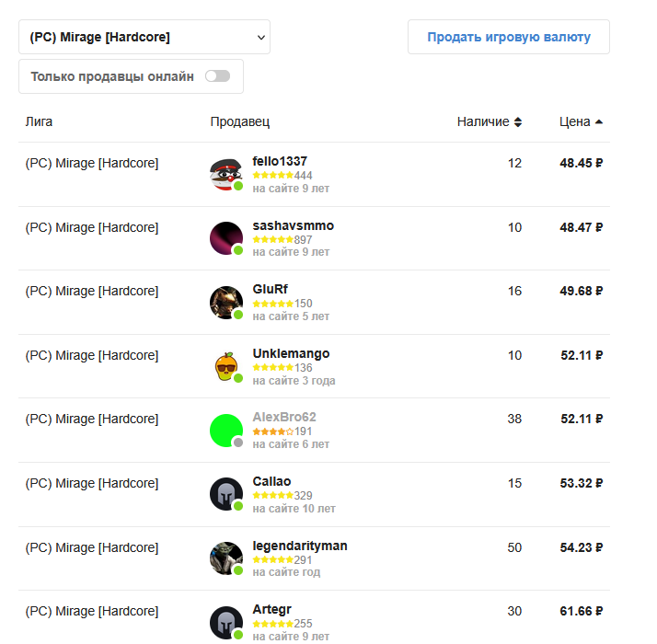Open seller fello1337's profile link
This screenshot has width=657, height=644.
pos(280,161)
